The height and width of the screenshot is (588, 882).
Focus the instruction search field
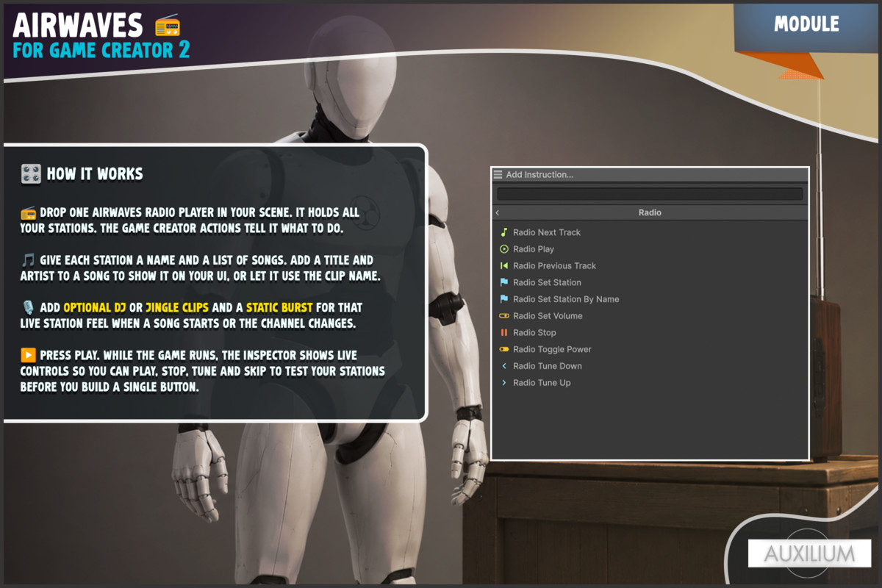click(650, 194)
